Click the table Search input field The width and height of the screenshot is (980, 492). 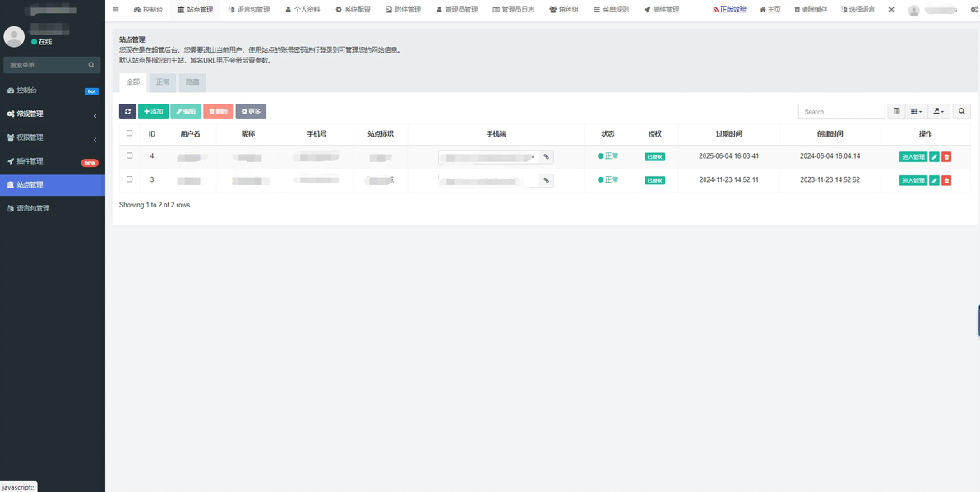tap(841, 111)
